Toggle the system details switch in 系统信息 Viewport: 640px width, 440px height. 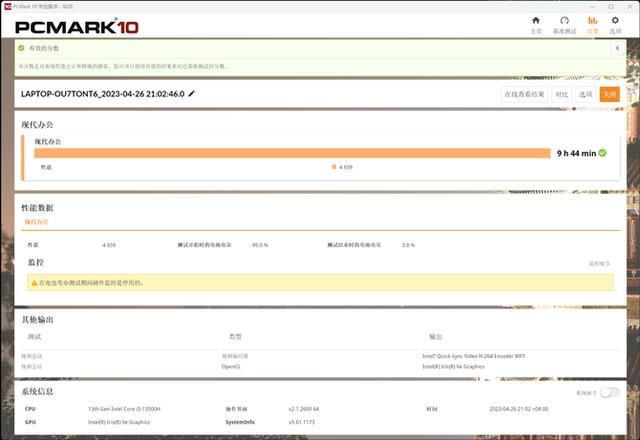click(610, 392)
